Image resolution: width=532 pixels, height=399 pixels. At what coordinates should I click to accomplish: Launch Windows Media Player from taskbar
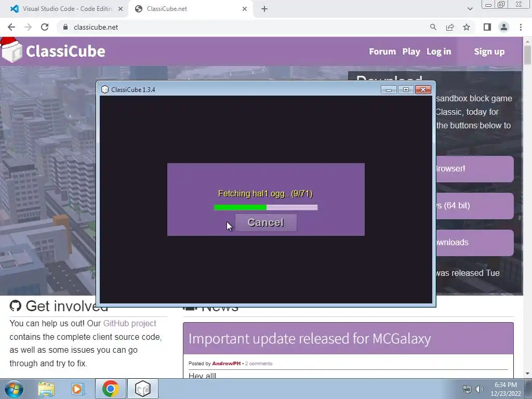pos(77,389)
